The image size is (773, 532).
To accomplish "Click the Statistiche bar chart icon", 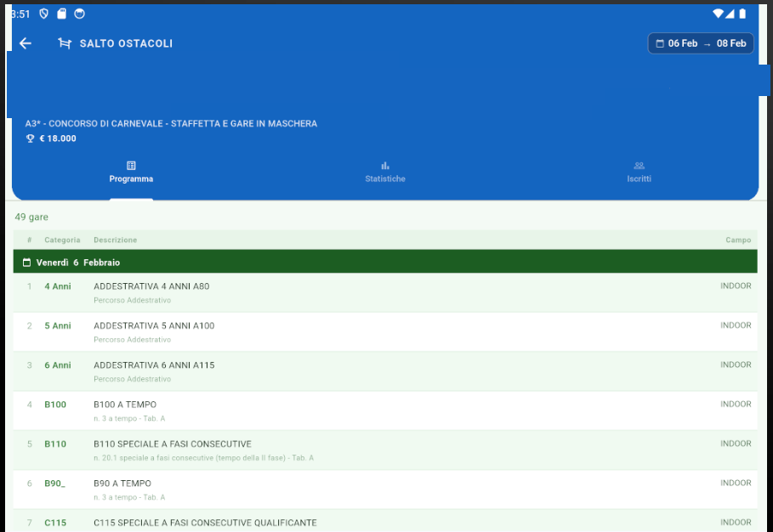I will (385, 166).
